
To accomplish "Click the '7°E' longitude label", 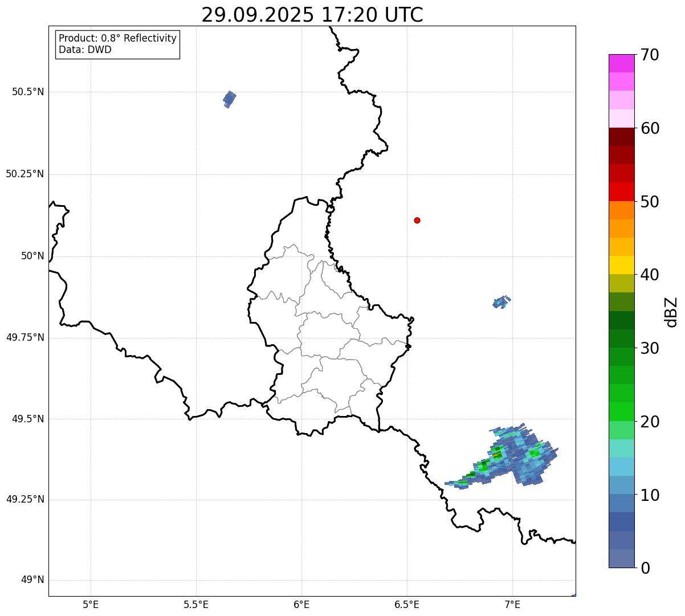I will [512, 604].
